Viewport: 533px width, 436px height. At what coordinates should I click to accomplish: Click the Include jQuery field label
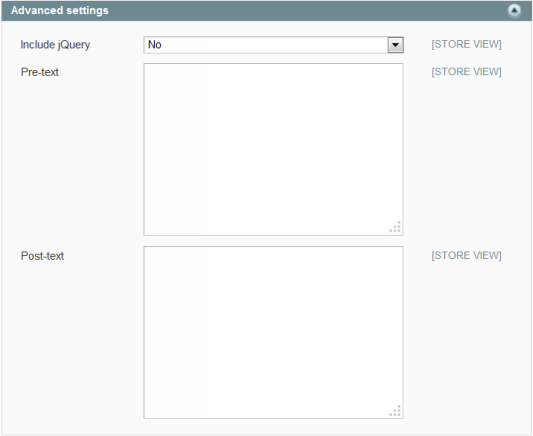pos(55,45)
